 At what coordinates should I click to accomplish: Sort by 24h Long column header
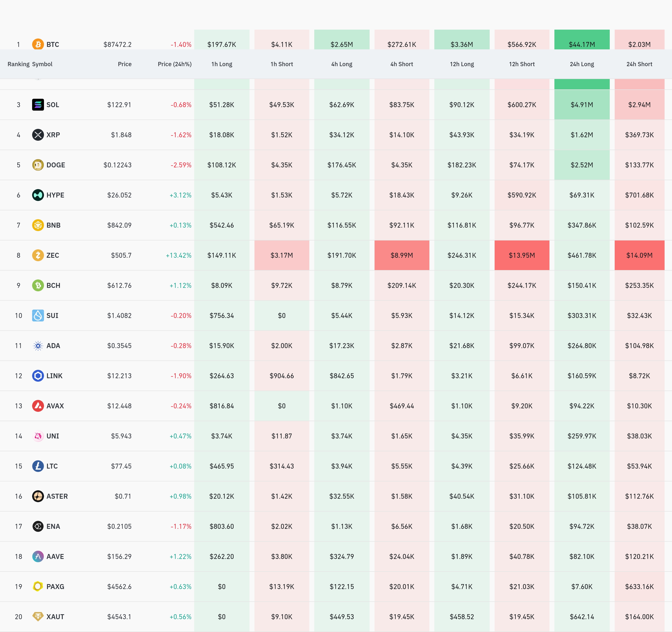pos(582,64)
